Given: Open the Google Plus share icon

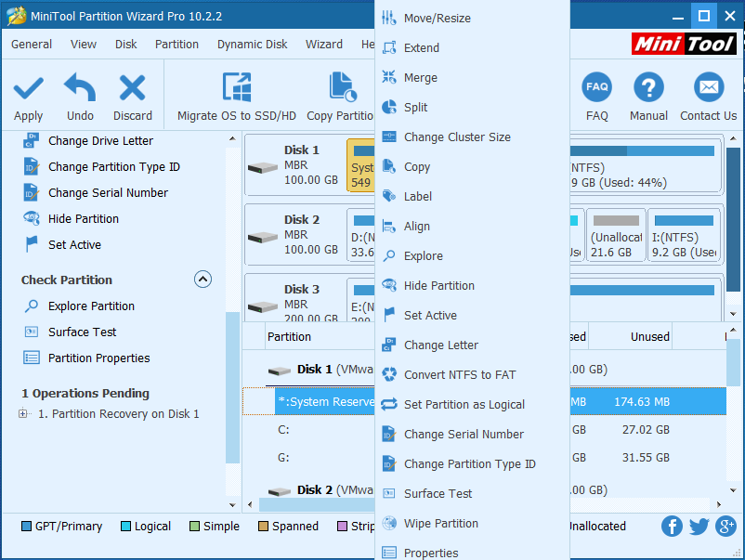Looking at the screenshot, I should [726, 526].
